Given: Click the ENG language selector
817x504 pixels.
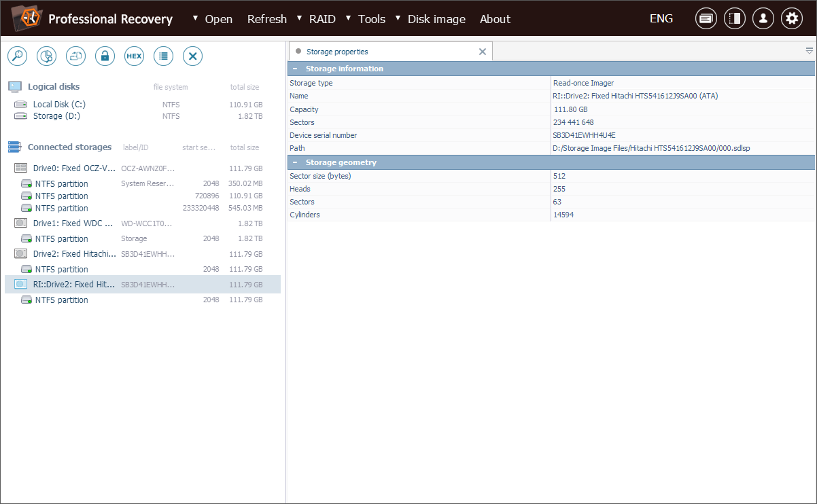Looking at the screenshot, I should coord(661,19).
